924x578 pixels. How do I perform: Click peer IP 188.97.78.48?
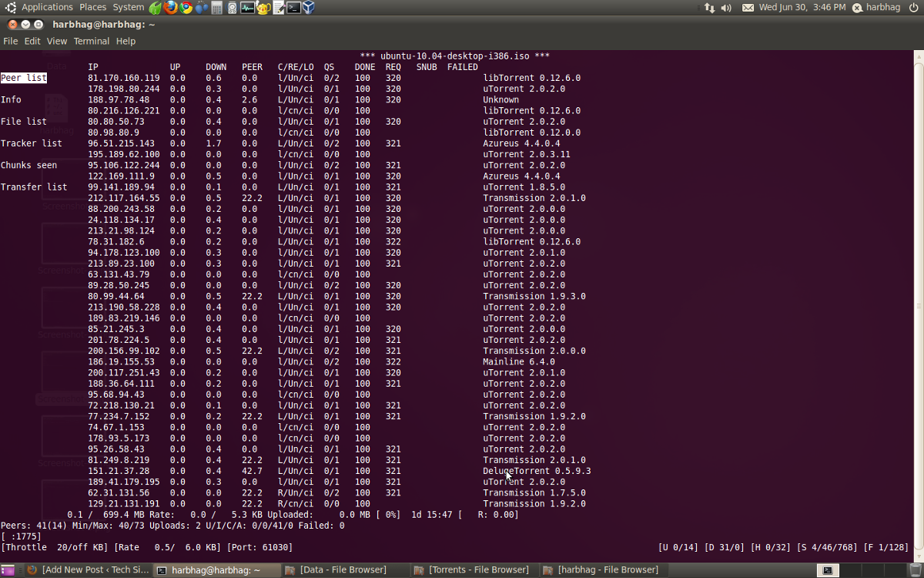coord(119,99)
